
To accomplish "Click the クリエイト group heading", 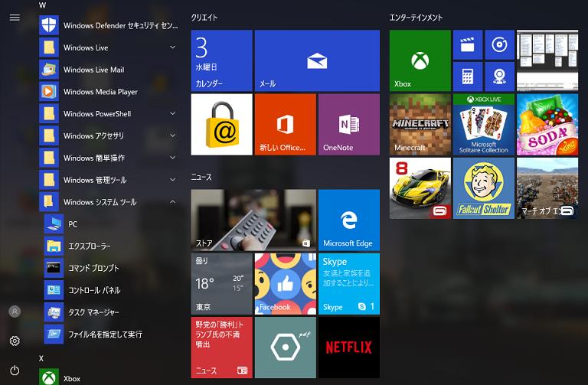I will 204,18.
